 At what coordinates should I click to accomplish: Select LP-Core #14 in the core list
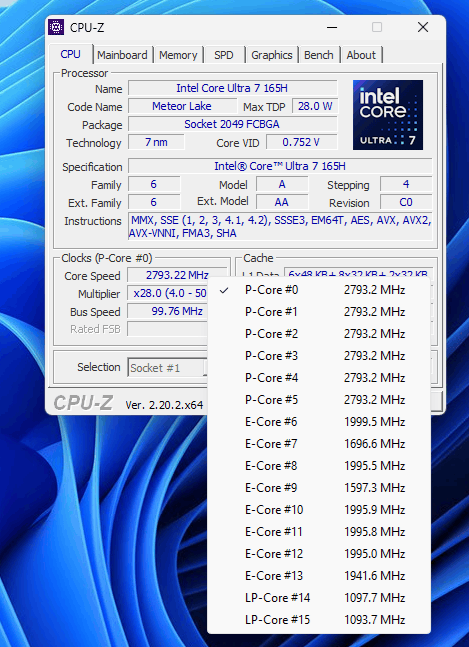coord(319,598)
